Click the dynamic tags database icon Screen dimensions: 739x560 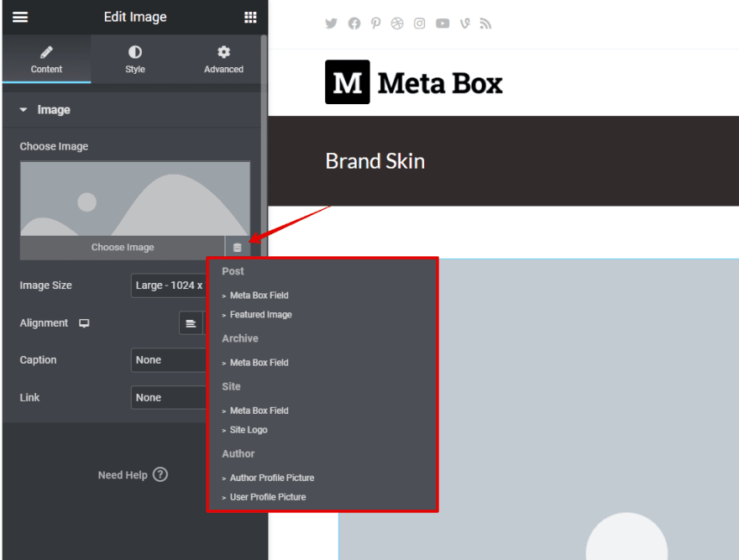(x=238, y=248)
